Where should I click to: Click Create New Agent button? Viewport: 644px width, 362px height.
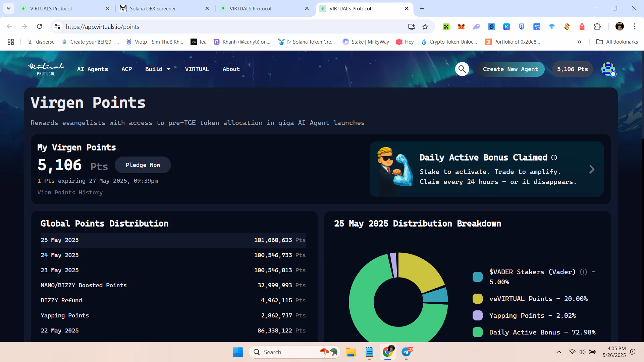click(510, 69)
